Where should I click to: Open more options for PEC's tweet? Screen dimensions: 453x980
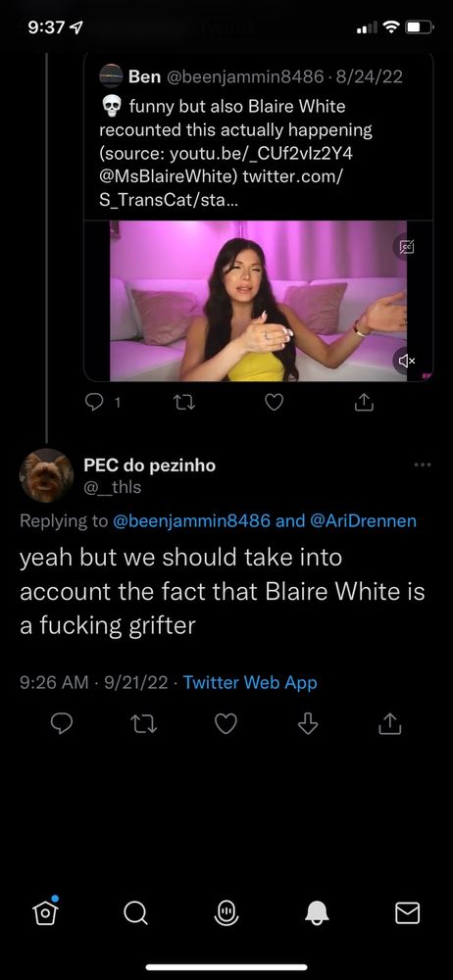point(423,465)
